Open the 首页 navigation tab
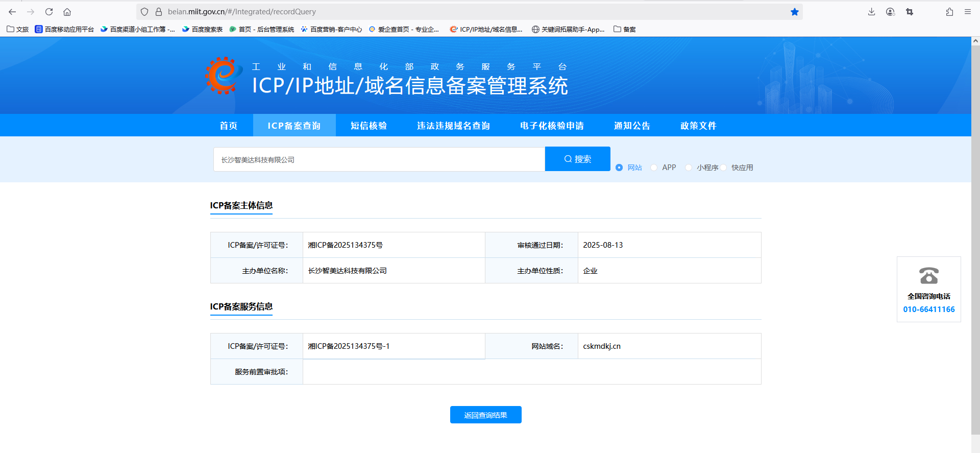Viewport: 980px width, 453px height. (228, 126)
